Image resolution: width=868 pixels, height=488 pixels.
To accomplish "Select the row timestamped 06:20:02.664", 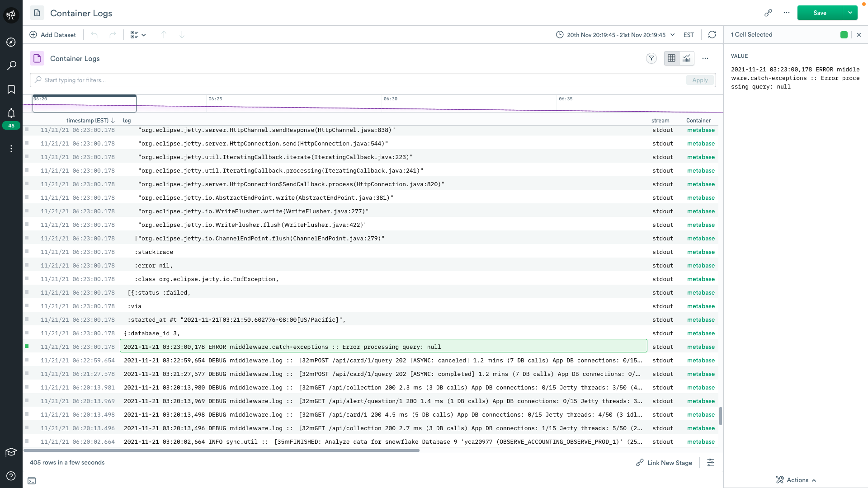I will [x=27, y=441].
